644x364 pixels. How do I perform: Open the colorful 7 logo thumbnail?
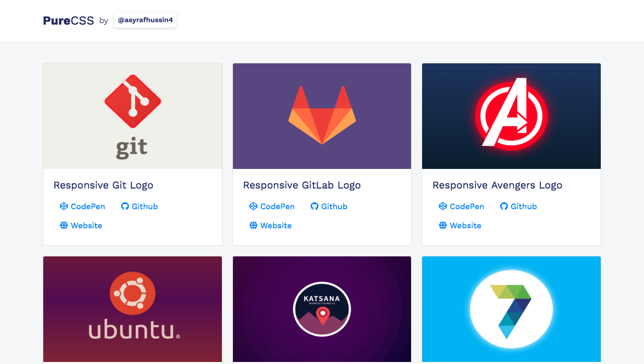pyautogui.click(x=511, y=309)
